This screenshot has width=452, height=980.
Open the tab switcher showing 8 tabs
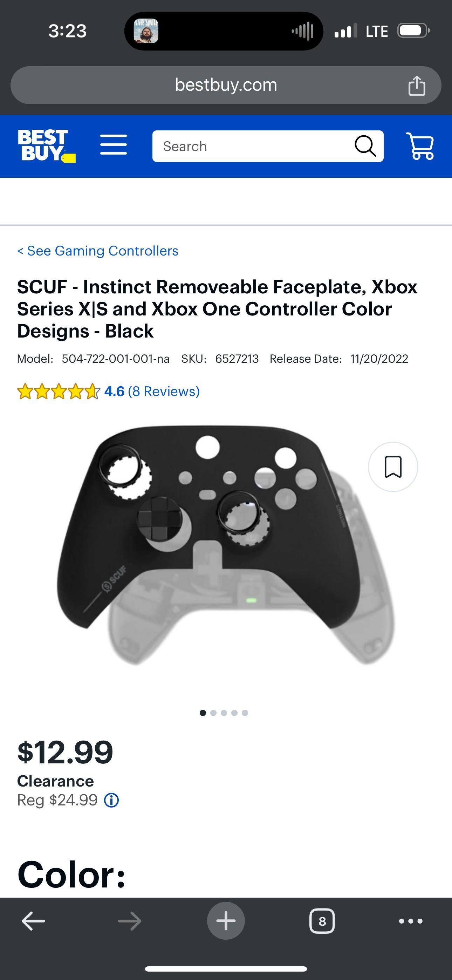322,921
